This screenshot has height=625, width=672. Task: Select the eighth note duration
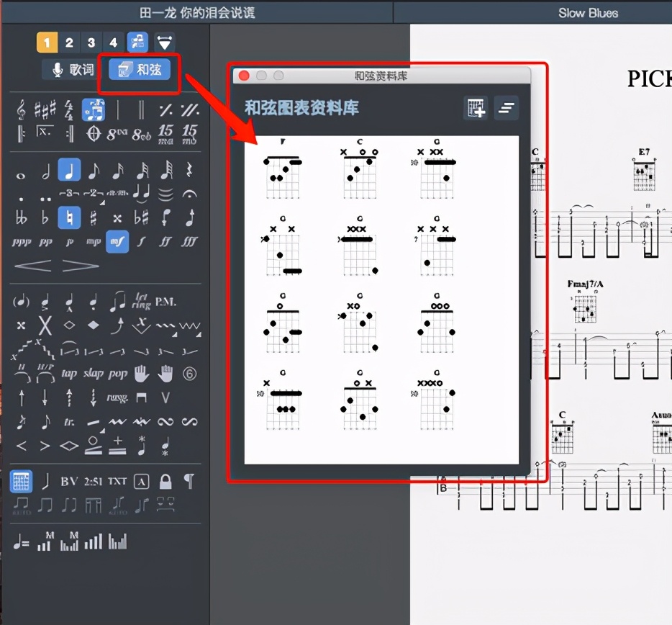(x=94, y=171)
